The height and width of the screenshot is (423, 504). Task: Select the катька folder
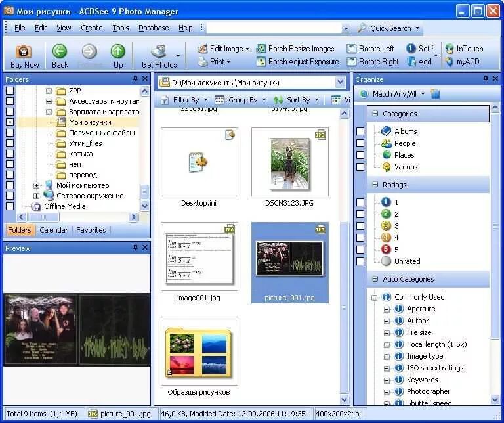(x=81, y=154)
